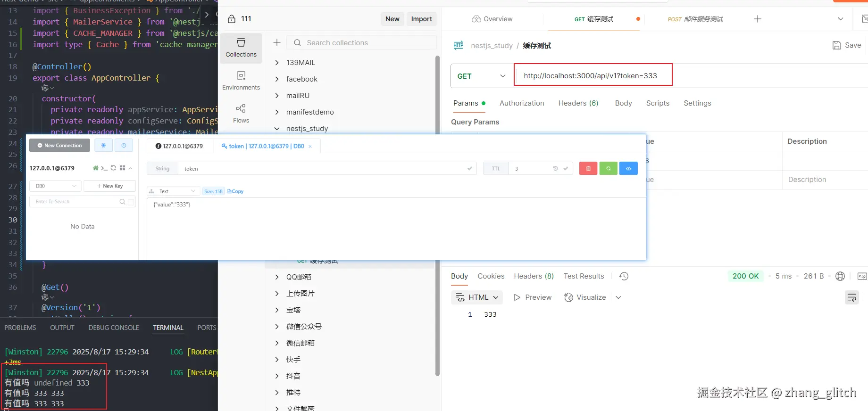
Task: Click the TTL history clock icon
Action: [x=555, y=168]
